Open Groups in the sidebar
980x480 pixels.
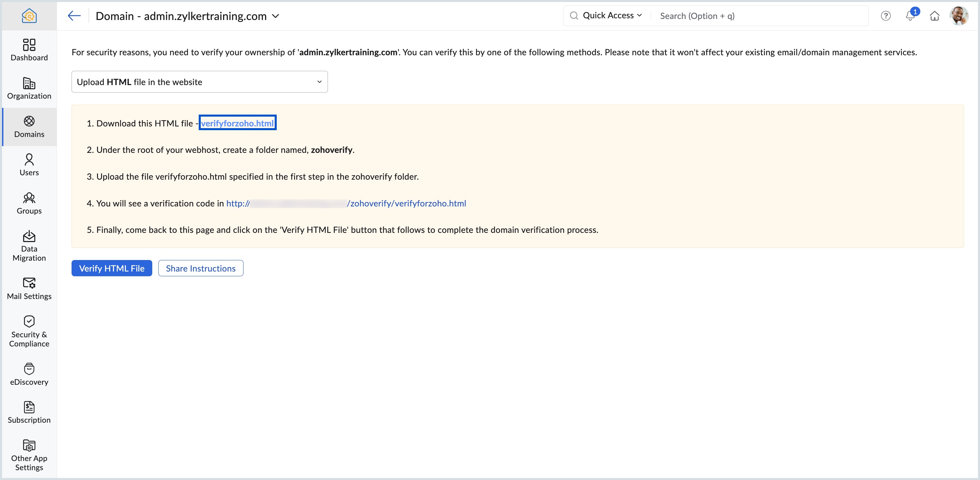[29, 203]
